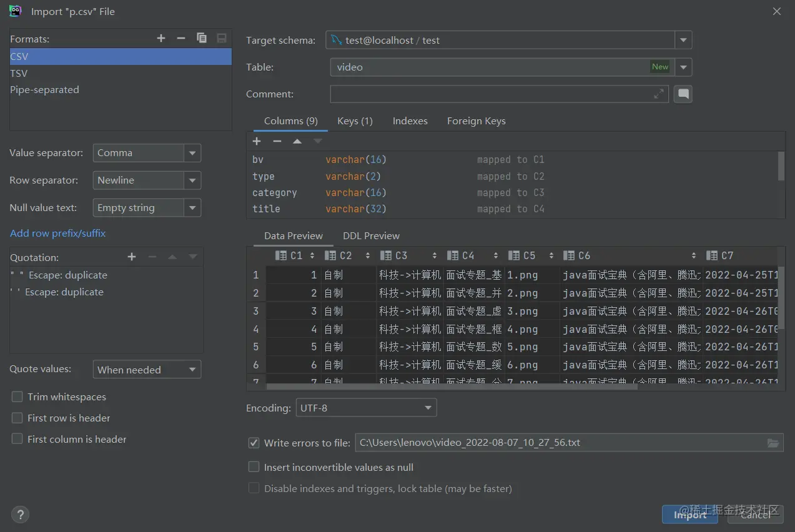The height and width of the screenshot is (532, 795).
Task: Duplicate the selected format using copy icon
Action: point(202,38)
